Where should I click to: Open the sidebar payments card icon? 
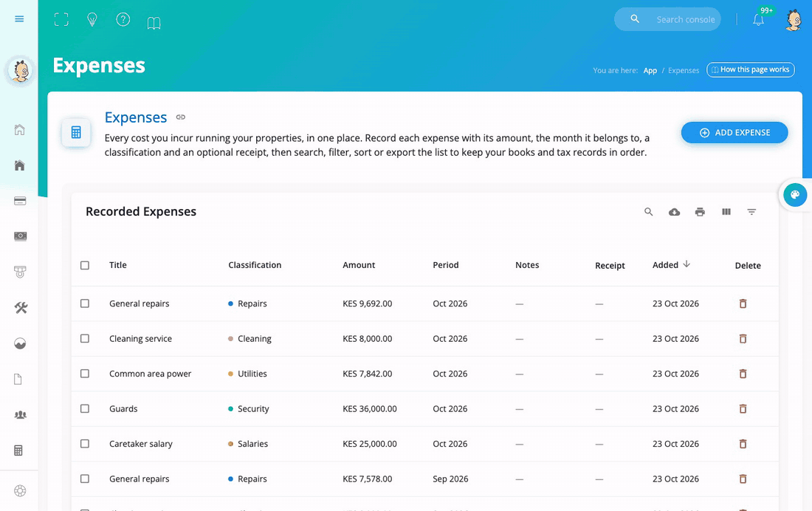[20, 201]
